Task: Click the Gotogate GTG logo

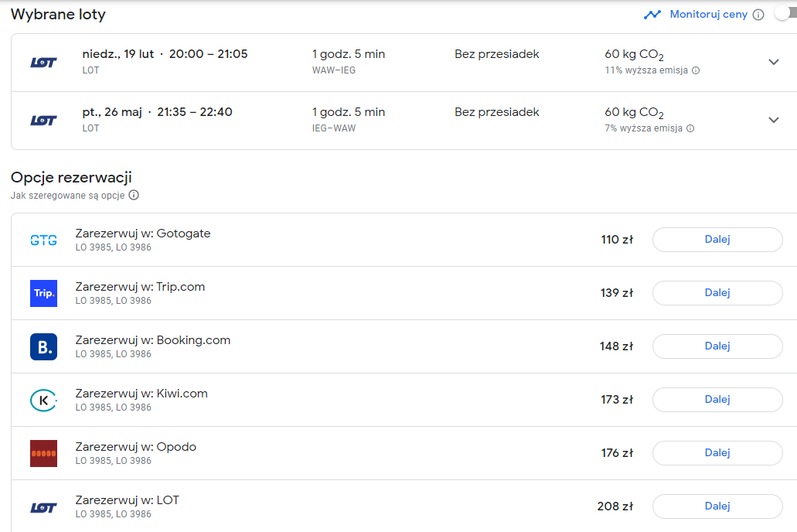Action: point(44,240)
